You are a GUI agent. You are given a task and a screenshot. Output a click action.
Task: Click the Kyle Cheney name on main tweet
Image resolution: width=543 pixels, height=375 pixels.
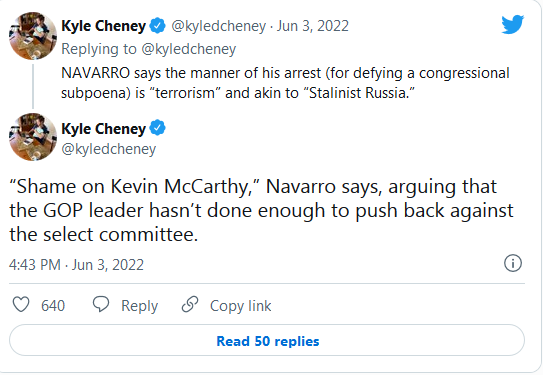click(x=104, y=129)
